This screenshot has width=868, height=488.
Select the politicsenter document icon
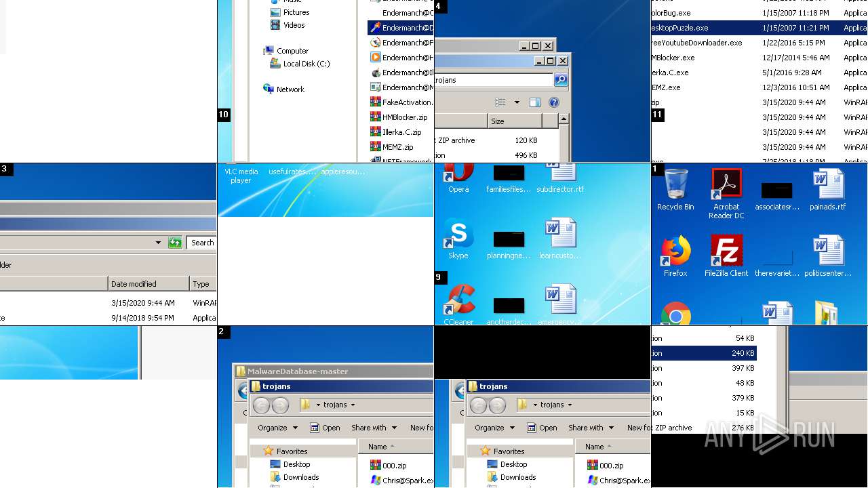click(x=827, y=256)
